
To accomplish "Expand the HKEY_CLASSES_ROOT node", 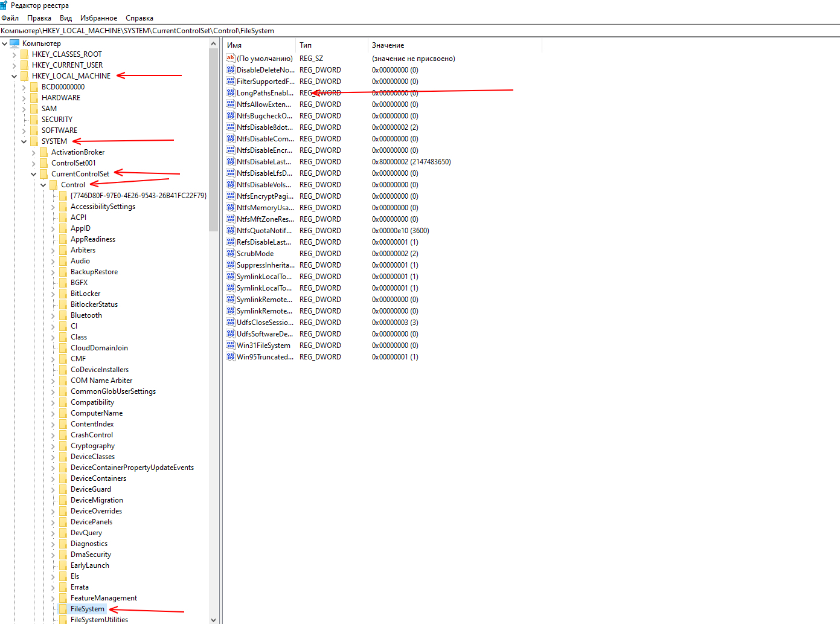I will point(14,54).
